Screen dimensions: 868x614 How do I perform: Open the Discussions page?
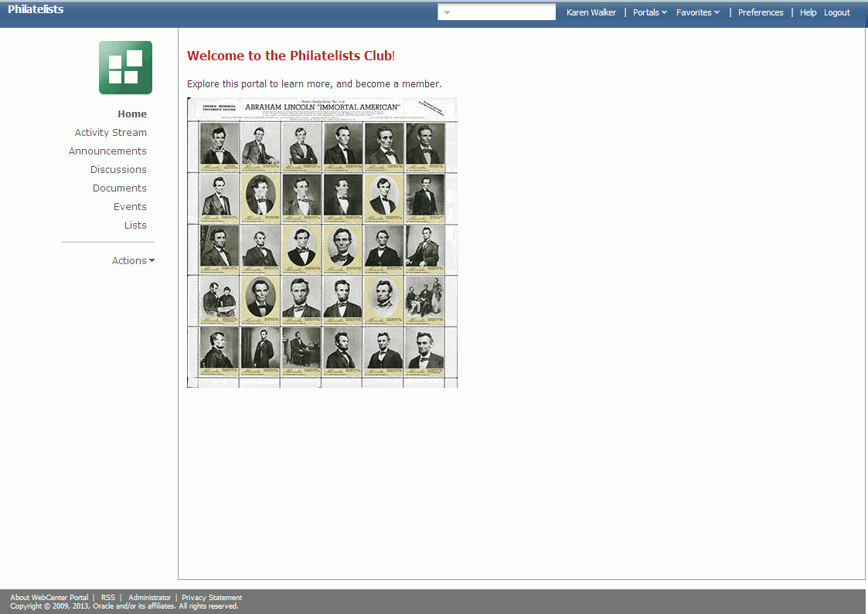118,169
